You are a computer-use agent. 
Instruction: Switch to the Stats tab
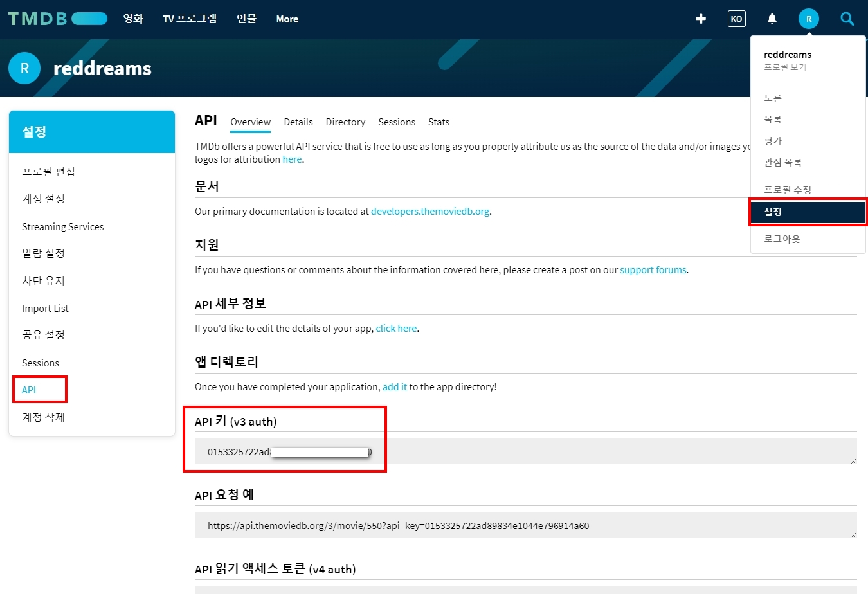pos(439,122)
